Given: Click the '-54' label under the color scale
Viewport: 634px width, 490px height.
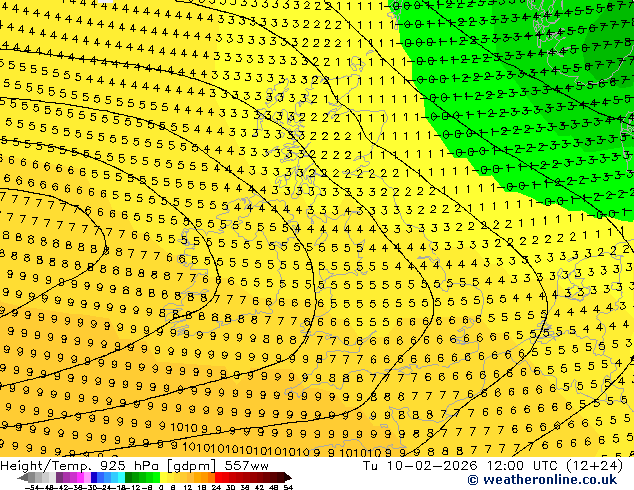Looking at the screenshot, I should [32, 487].
